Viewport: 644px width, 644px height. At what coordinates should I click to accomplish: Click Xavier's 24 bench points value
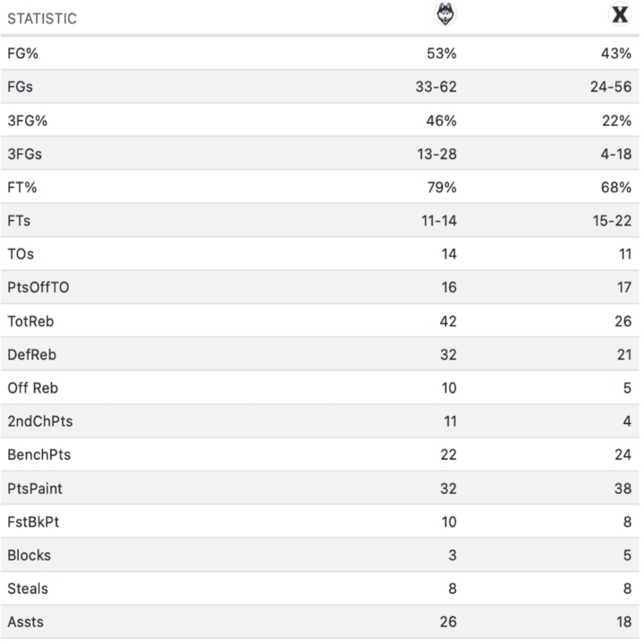(x=623, y=454)
